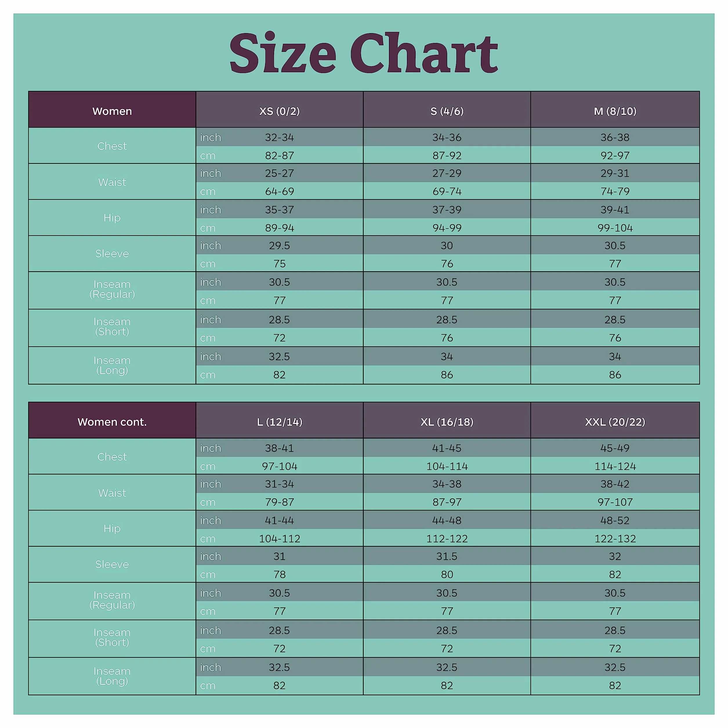The height and width of the screenshot is (728, 728).
Task: Select the Women cont. header cell
Action: [x=112, y=420]
